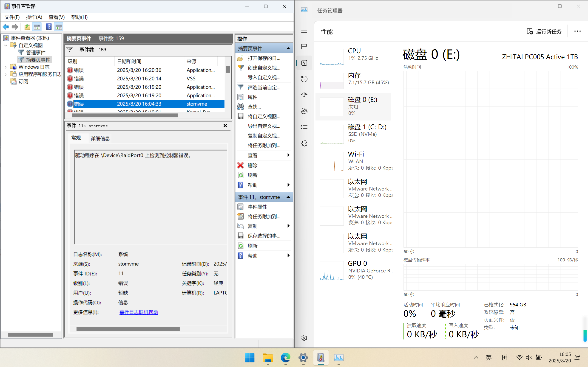Collapse the 事件 11, stornvme actions section
588x367 pixels.
(288, 197)
